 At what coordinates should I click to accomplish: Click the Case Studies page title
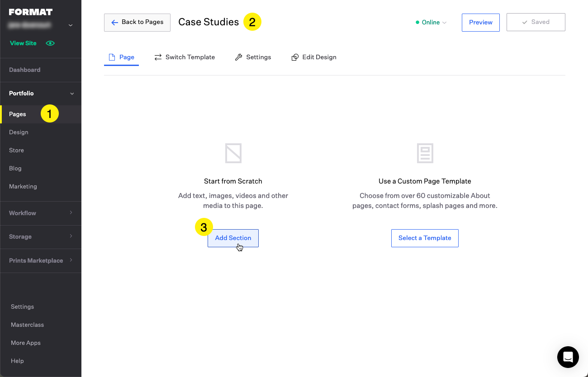[209, 22]
